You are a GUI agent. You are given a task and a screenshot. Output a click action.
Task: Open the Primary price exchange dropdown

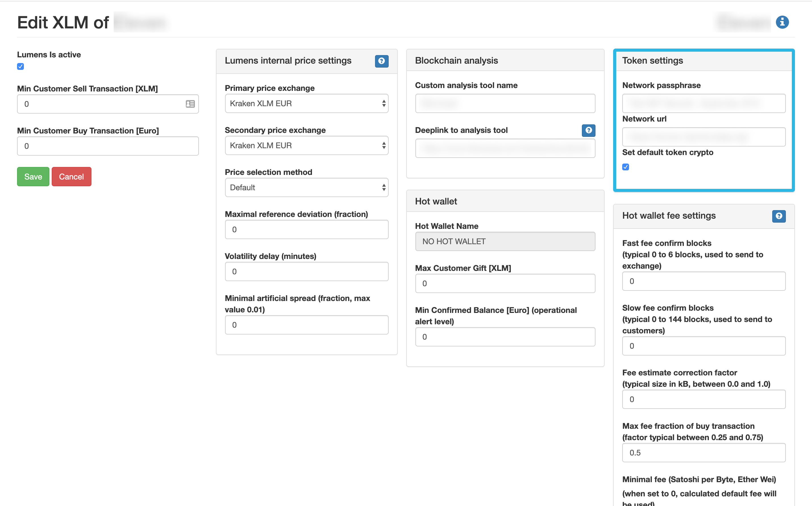click(306, 103)
